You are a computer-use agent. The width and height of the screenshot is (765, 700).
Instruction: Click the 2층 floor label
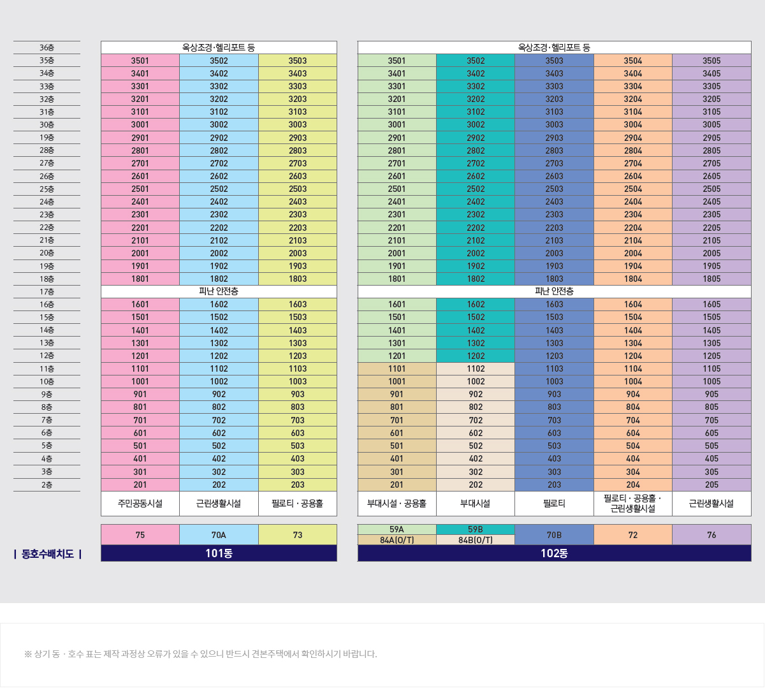coord(46,485)
